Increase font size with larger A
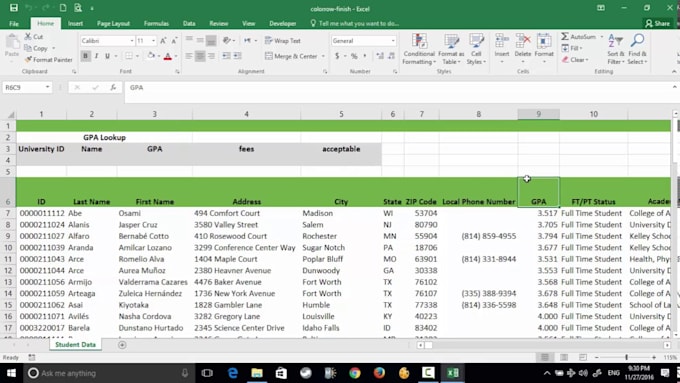Screen dimensions: 680x383 [163, 41]
